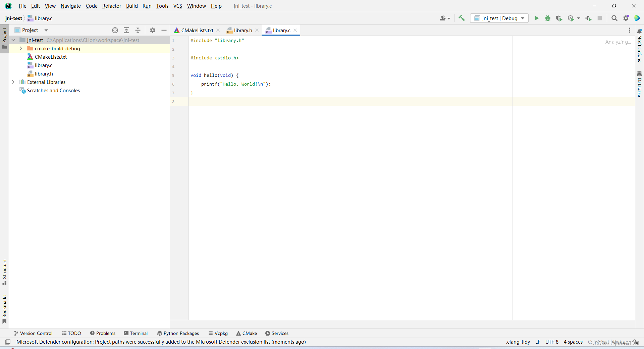Click jni-test breadcrumb in navigation bar

coord(14,18)
